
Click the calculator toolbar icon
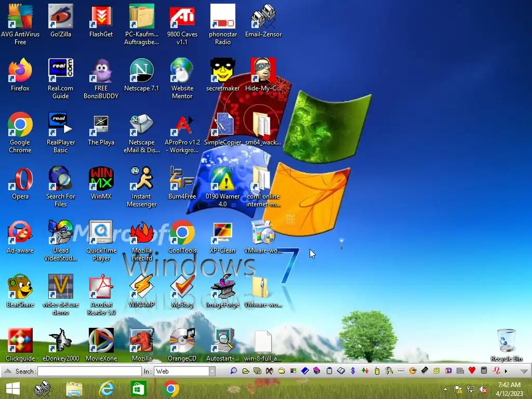pos(484,370)
